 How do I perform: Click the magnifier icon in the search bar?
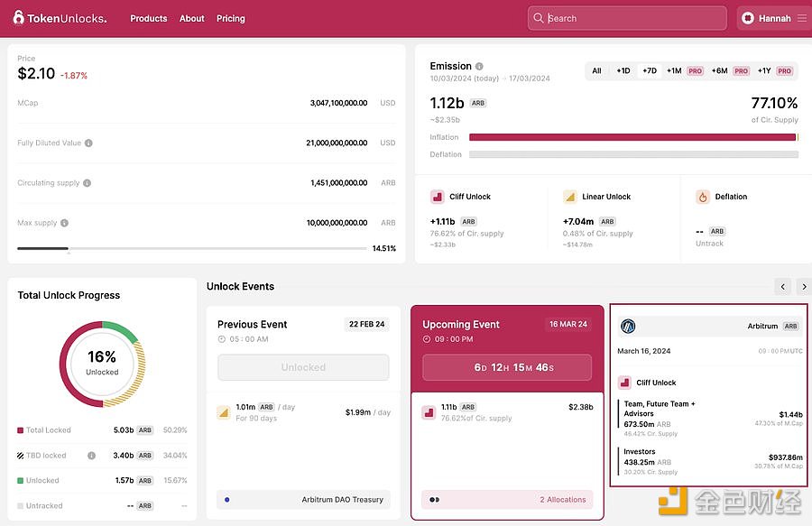tap(539, 18)
